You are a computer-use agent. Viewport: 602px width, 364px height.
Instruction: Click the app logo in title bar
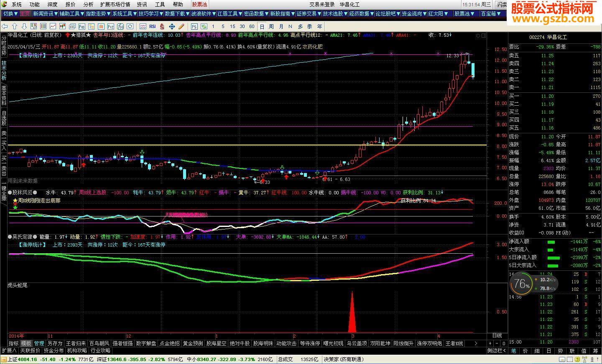(x=5, y=4)
